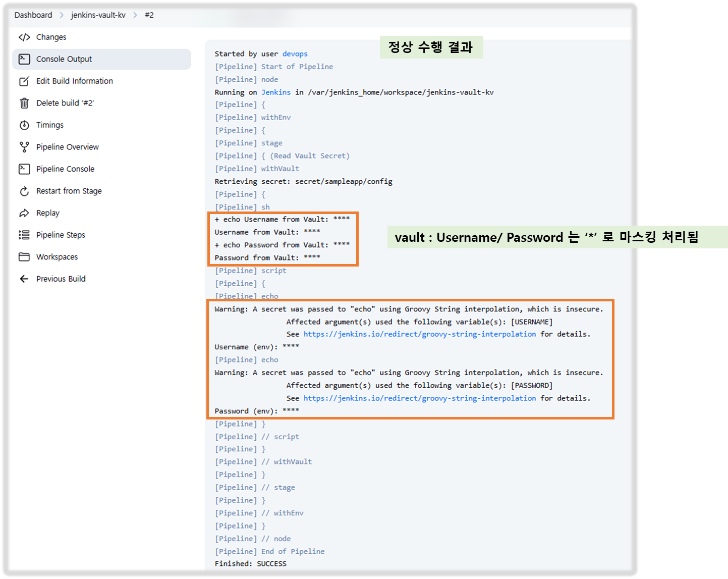Select Console Output in the sidebar
This screenshot has height=579, width=728.
101,59
